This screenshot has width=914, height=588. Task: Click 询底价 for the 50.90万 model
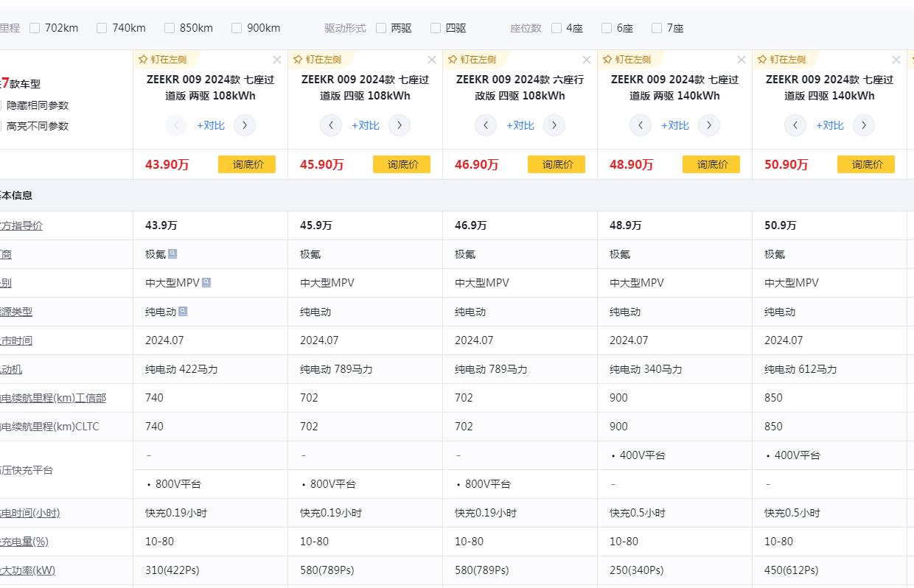pos(866,164)
